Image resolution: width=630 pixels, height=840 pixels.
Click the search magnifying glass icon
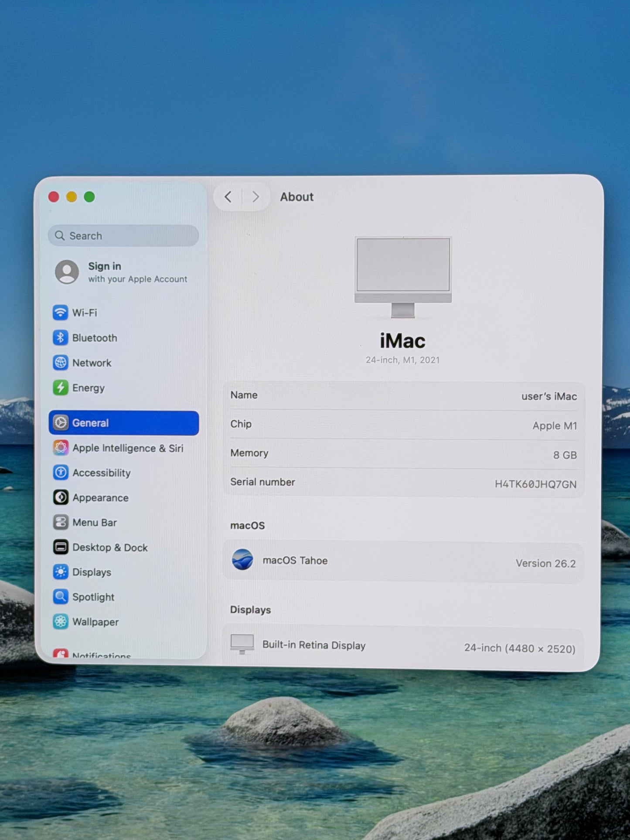60,236
